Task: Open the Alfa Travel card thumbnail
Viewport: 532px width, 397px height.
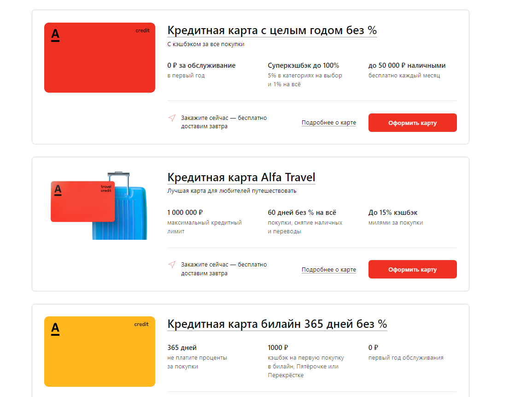Action: (99, 206)
